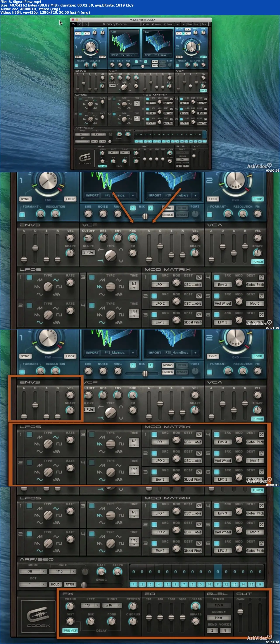Go to previous preset with left arrow

pos(177,24)
